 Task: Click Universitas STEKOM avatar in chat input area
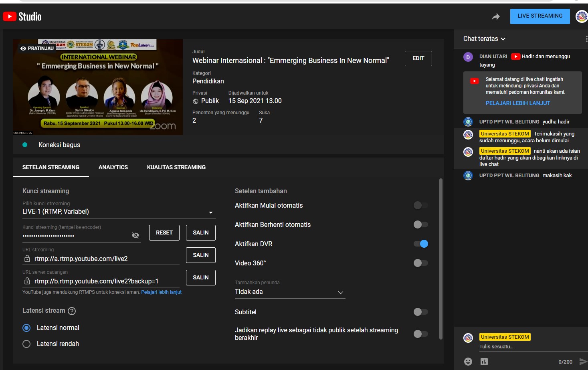[468, 338]
